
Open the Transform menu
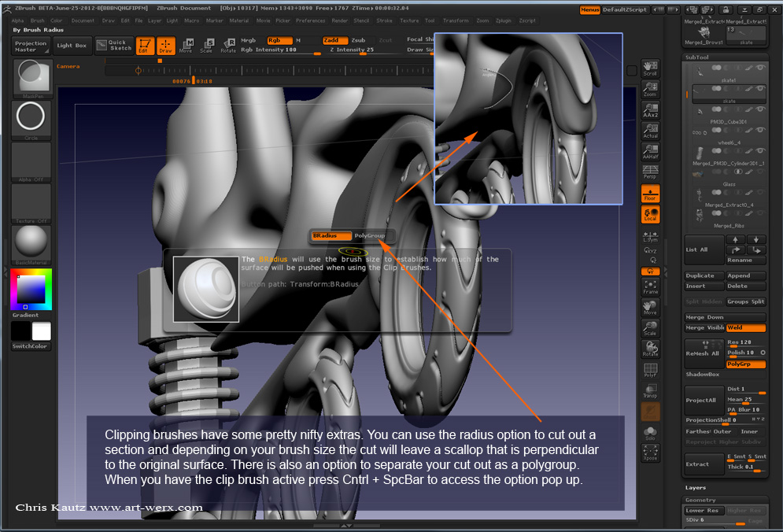(456, 21)
